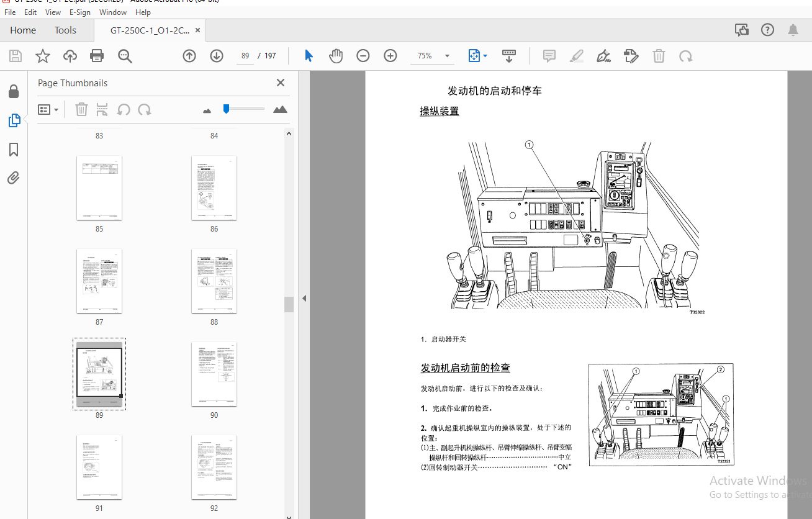Open the Bookmarks sidebar icon
Viewport: 812px width, 519px height.
pyautogui.click(x=14, y=150)
